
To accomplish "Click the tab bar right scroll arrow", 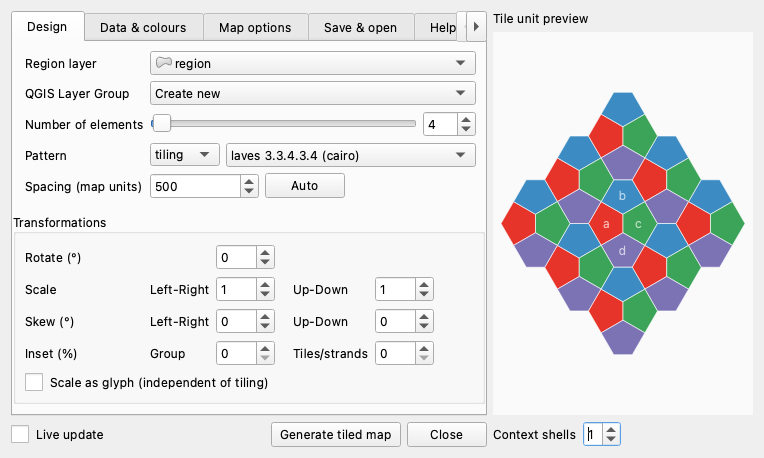I will pyautogui.click(x=476, y=26).
